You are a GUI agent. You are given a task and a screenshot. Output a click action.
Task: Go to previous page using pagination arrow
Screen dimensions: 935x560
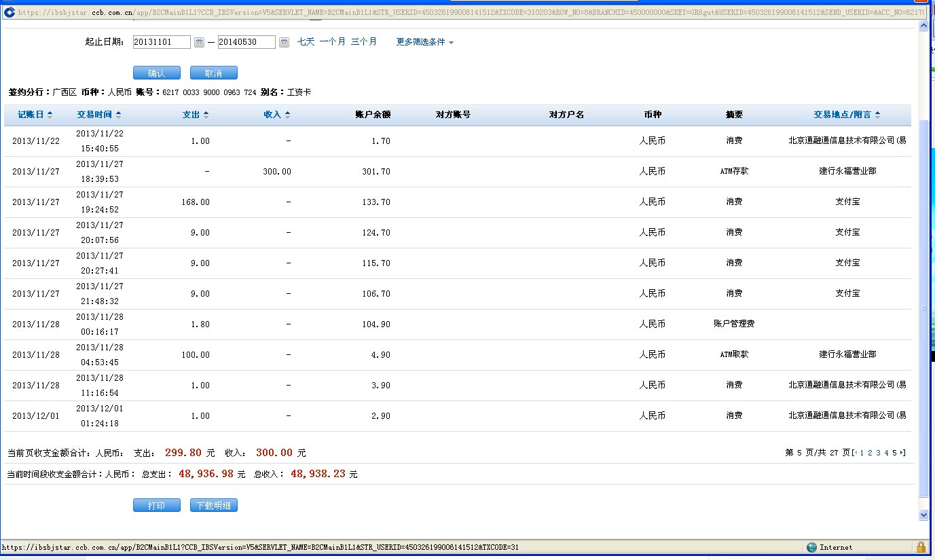(855, 453)
